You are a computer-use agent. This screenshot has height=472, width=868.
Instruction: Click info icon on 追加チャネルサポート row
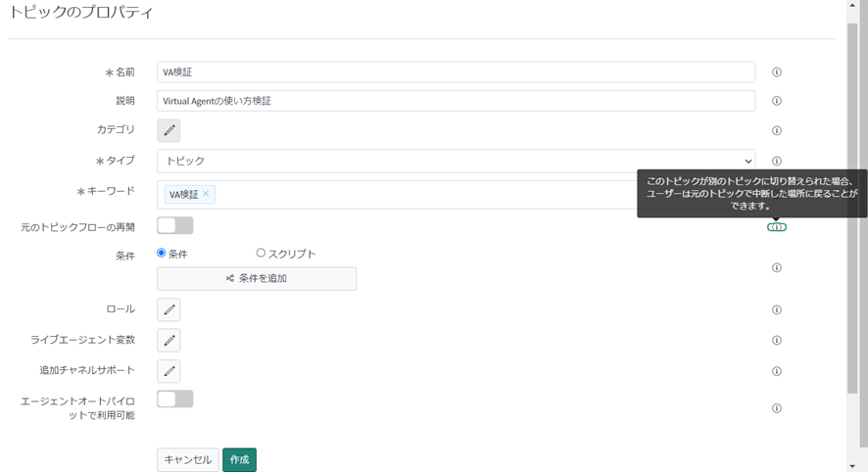pos(777,371)
